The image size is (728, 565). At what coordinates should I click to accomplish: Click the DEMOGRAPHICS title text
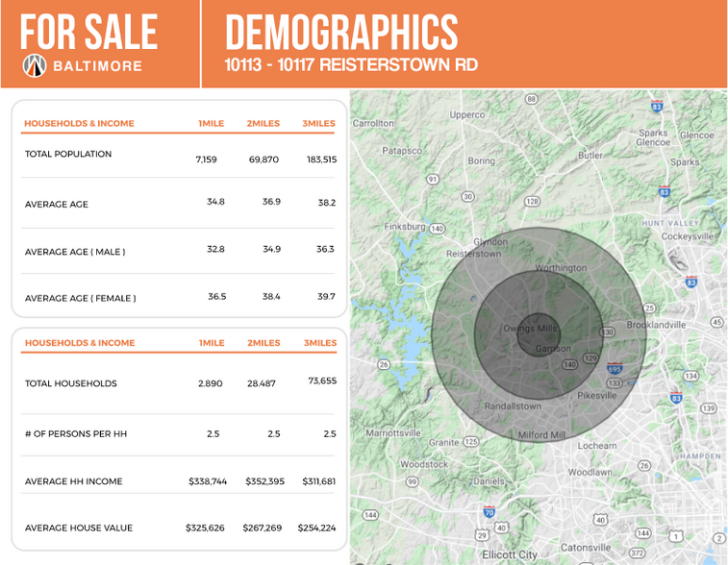tap(341, 32)
